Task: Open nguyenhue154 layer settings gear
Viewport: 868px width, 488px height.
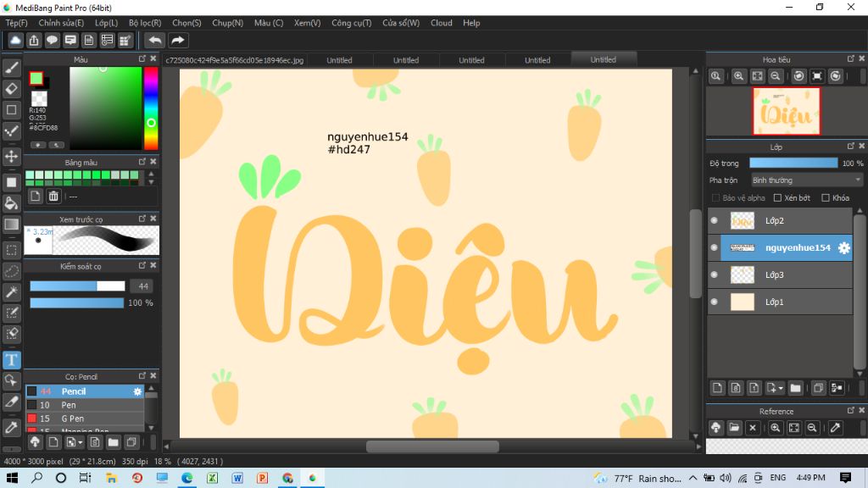Action: pos(843,248)
